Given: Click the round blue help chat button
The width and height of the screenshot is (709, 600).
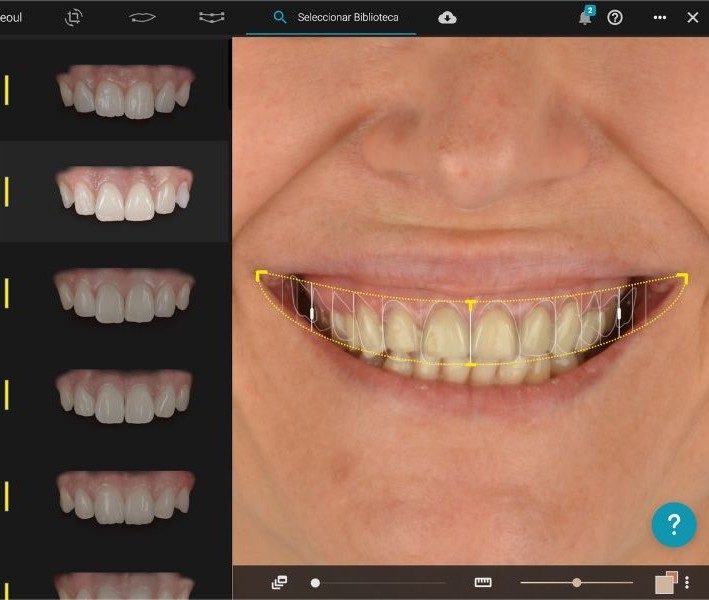Looking at the screenshot, I should pos(674,524).
